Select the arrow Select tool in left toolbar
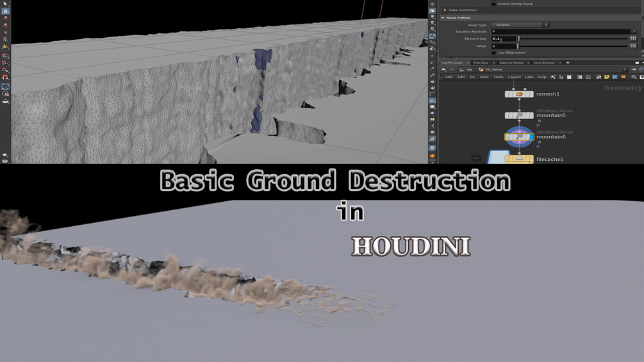644x362 pixels. click(5, 4)
